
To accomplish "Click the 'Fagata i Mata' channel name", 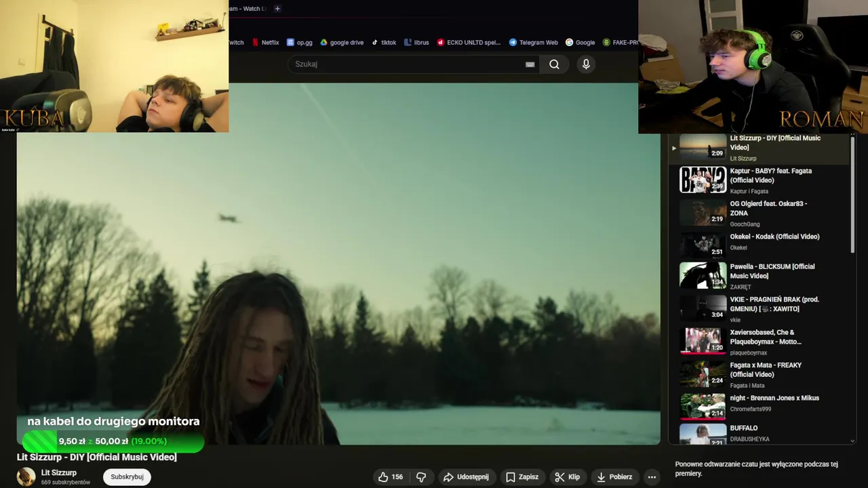I will point(748,386).
